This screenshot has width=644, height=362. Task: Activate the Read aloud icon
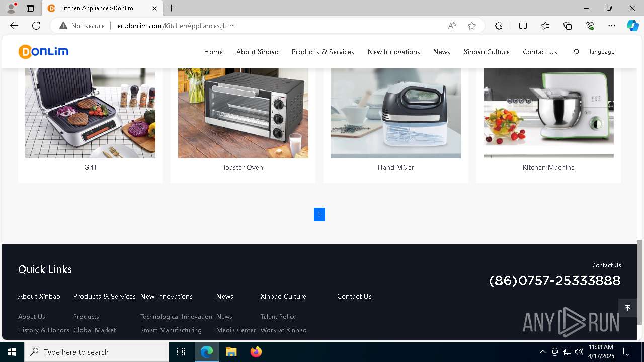(x=452, y=26)
